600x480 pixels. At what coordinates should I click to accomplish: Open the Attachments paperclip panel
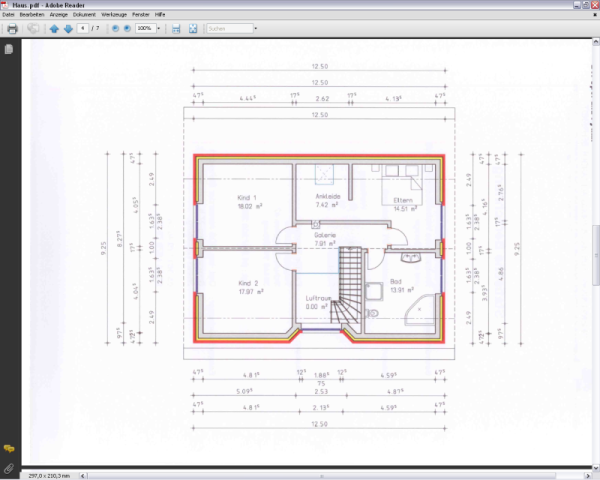click(x=9, y=467)
